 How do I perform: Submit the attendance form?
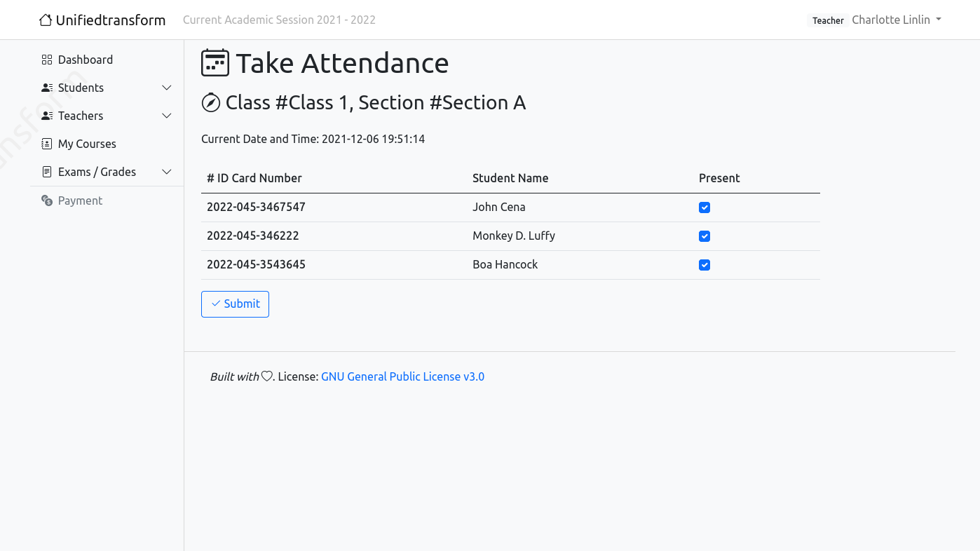[235, 304]
